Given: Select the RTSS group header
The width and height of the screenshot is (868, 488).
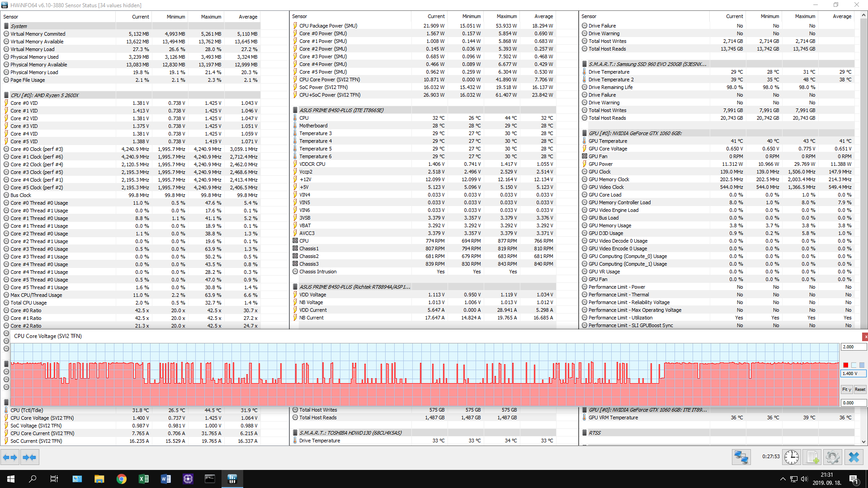Looking at the screenshot, I should click(718, 433).
